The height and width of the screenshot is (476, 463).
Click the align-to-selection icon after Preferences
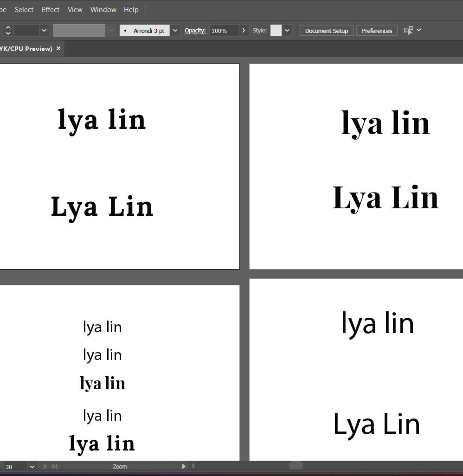[408, 31]
